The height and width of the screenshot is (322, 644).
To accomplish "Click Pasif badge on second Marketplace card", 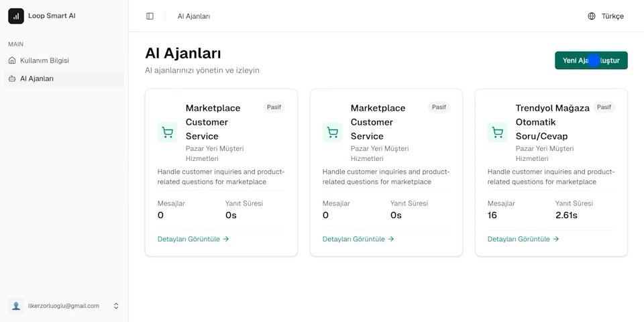I will click(439, 107).
